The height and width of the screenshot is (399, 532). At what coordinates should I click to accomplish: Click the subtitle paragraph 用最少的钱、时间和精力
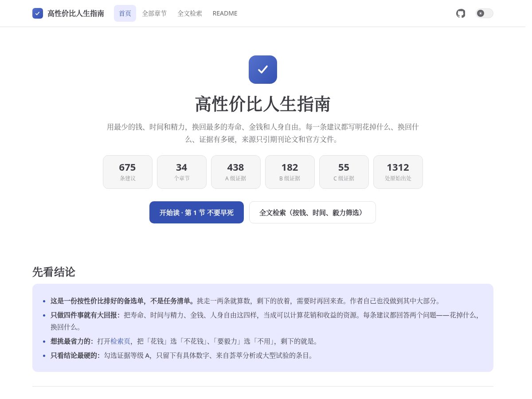click(x=263, y=133)
